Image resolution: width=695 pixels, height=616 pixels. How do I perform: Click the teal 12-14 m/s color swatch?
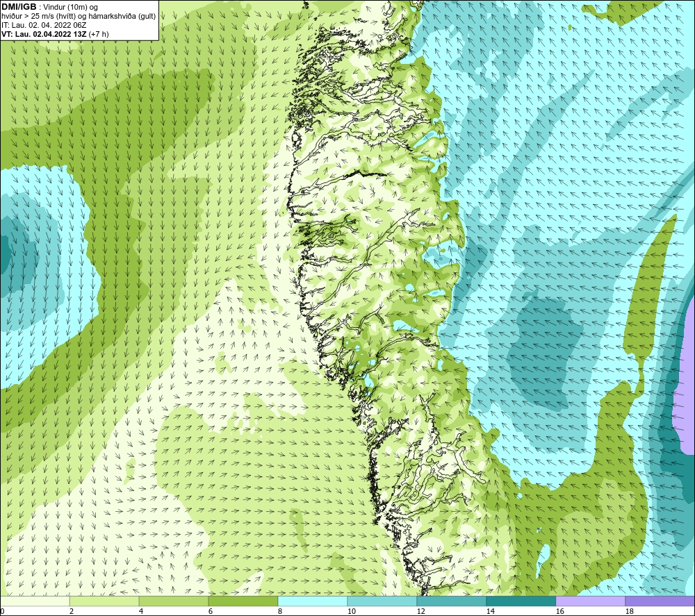(x=451, y=601)
